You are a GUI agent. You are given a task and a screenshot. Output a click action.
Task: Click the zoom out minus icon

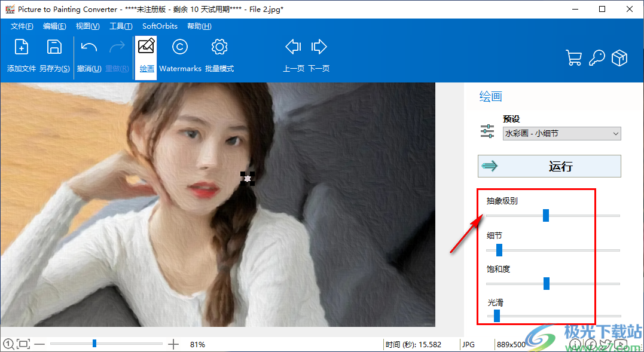tap(39, 344)
